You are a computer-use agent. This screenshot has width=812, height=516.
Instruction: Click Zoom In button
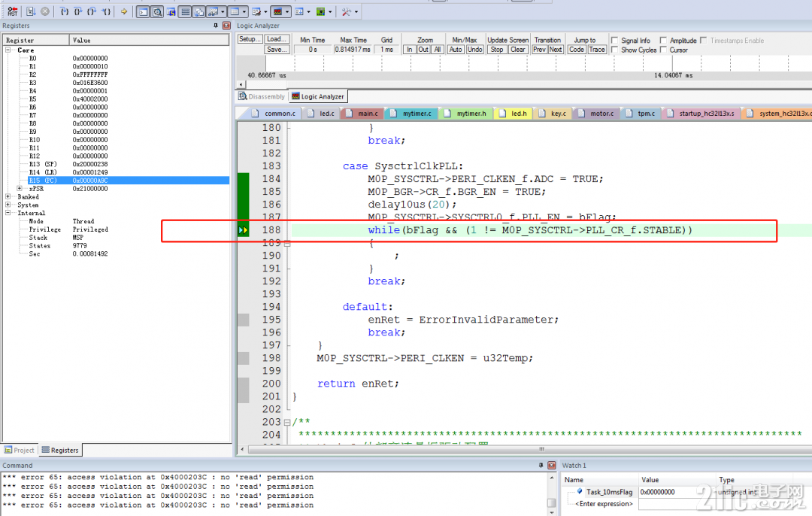pos(409,49)
